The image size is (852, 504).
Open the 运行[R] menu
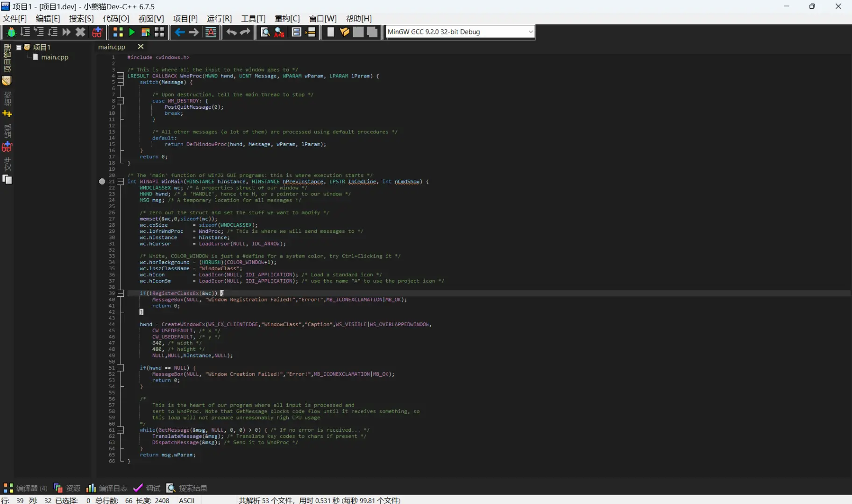219,19
